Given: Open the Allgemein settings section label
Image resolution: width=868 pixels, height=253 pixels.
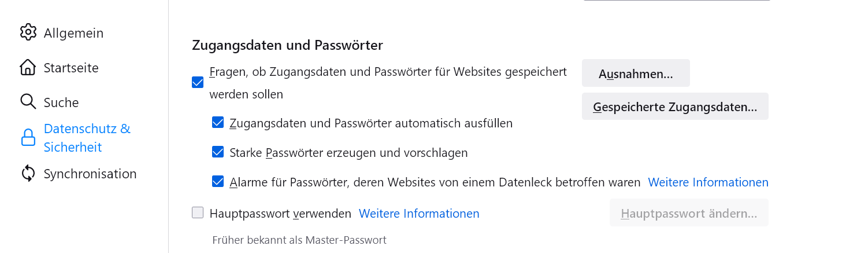Looking at the screenshot, I should pyautogui.click(x=73, y=33).
